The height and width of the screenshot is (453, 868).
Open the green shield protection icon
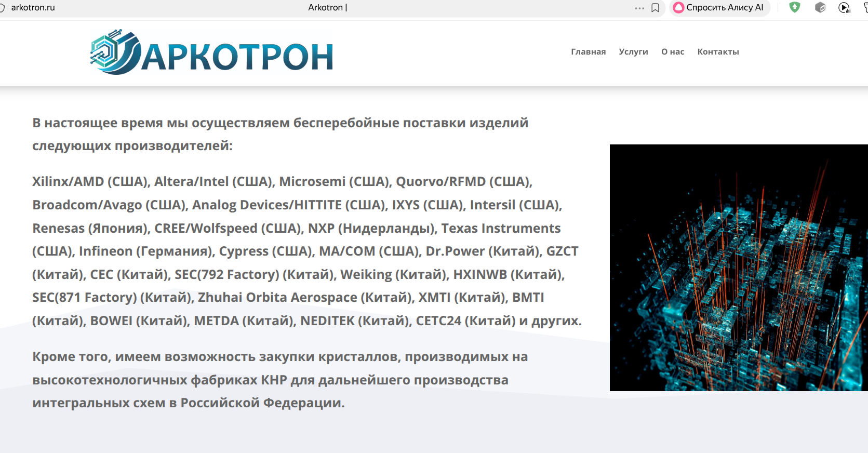(794, 7)
